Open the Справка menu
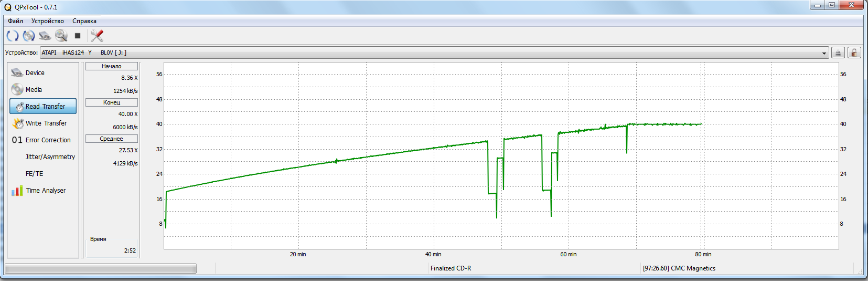Viewport: 868px width, 282px height. point(84,21)
